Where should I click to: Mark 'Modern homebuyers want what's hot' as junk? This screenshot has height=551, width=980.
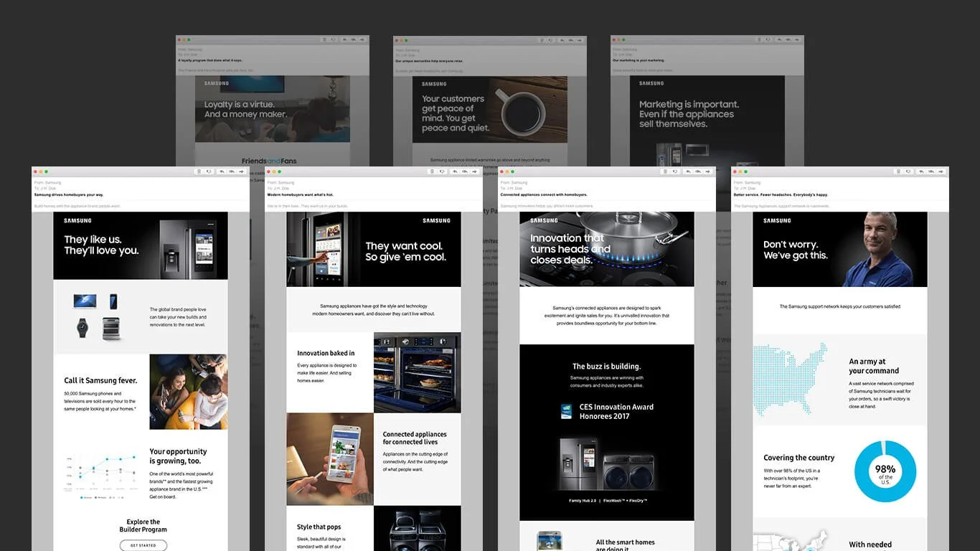(442, 171)
